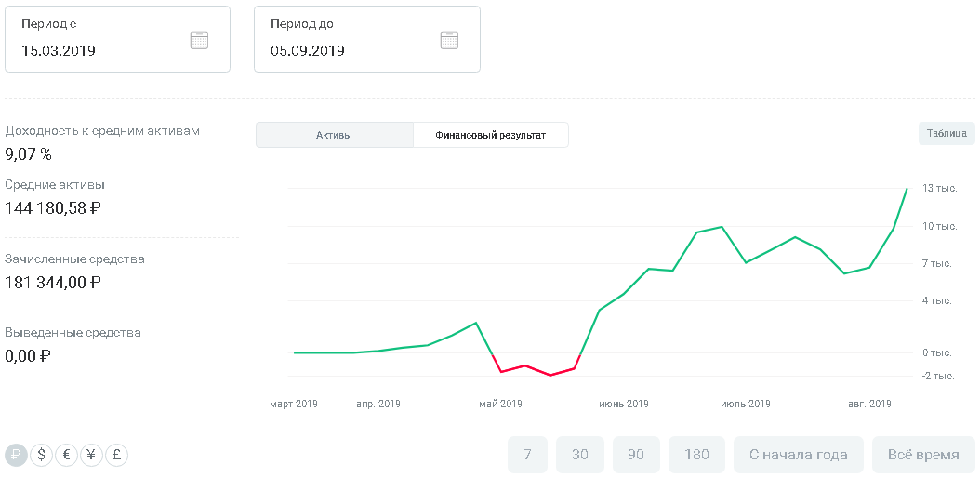Screen dimensions: 980x478
Task: Click the Таблица button
Action: coord(947,133)
